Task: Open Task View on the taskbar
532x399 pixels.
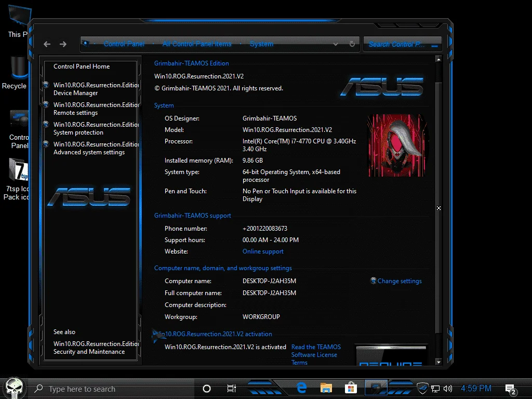Action: point(231,389)
